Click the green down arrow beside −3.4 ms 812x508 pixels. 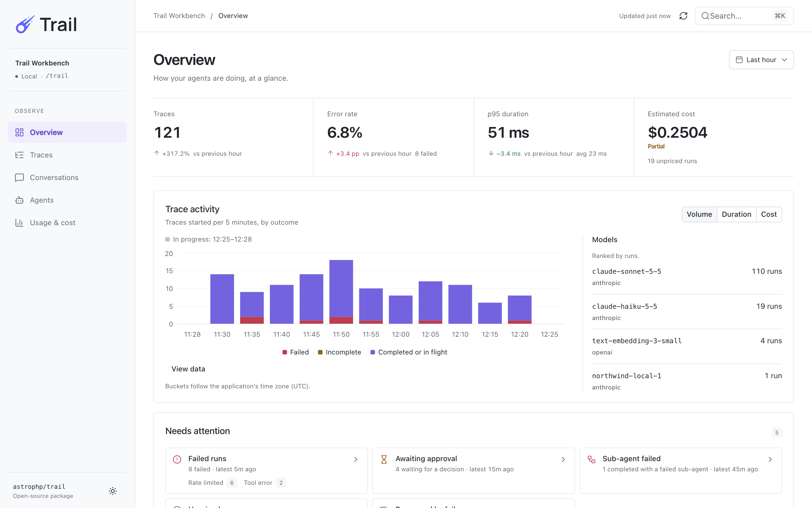491,153
